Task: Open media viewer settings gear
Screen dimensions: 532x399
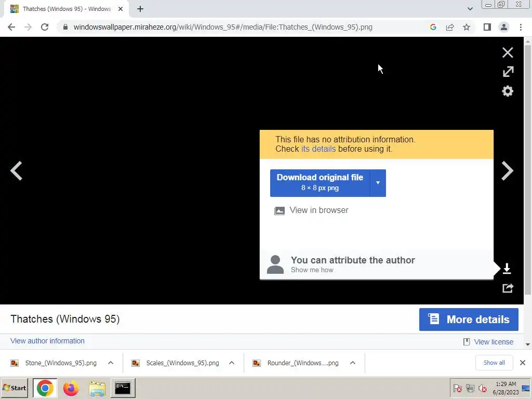Action: (x=508, y=91)
